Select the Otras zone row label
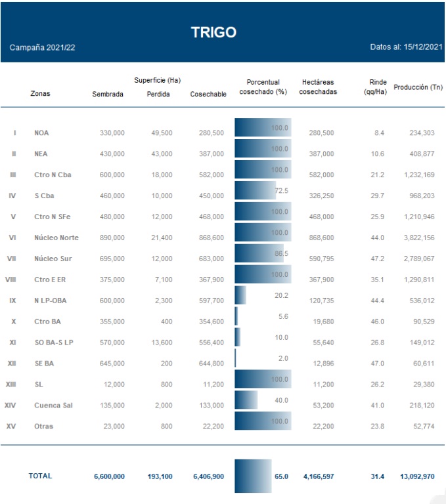 click(x=43, y=427)
